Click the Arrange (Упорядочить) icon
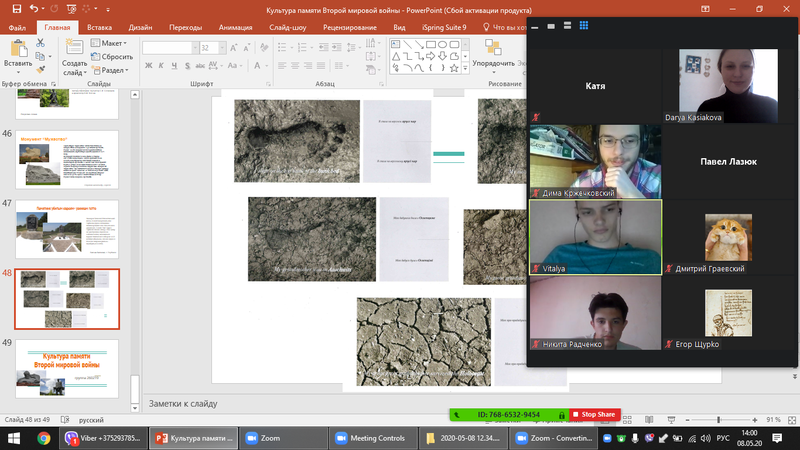Screen dimensions: 800x450 (493, 54)
